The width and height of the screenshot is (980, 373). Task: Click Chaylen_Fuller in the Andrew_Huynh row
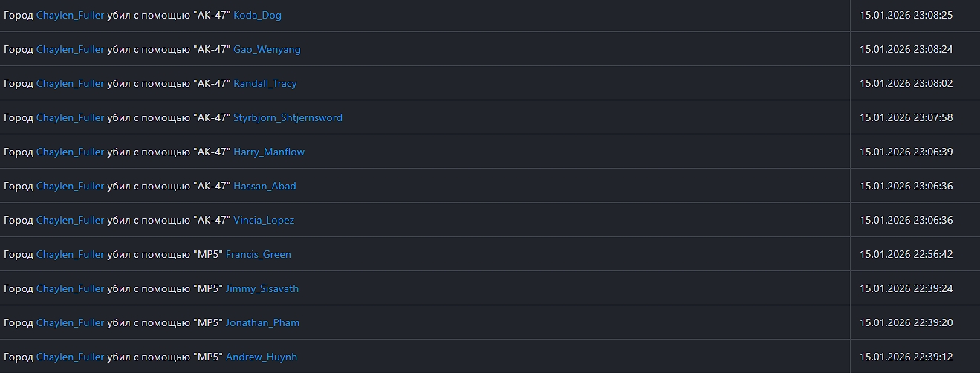click(x=70, y=357)
